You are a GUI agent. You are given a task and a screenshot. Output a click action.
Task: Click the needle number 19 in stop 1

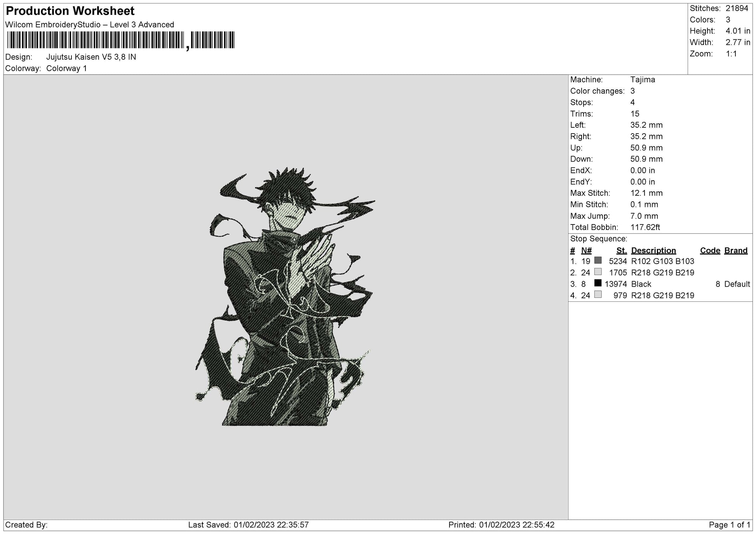tap(586, 261)
